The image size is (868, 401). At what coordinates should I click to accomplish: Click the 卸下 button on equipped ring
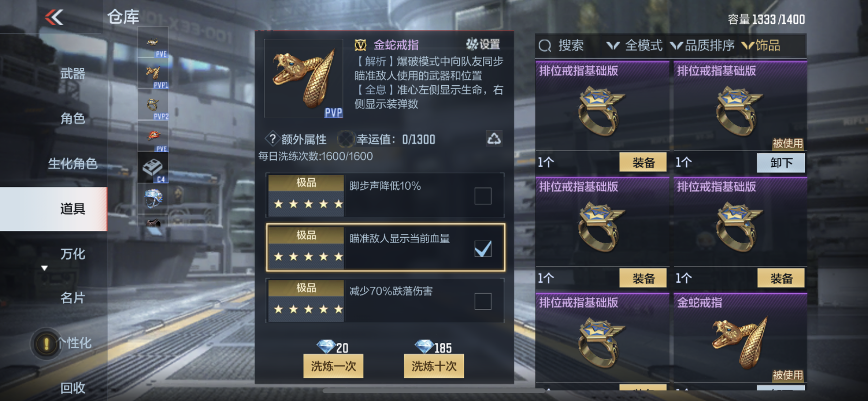(x=781, y=163)
